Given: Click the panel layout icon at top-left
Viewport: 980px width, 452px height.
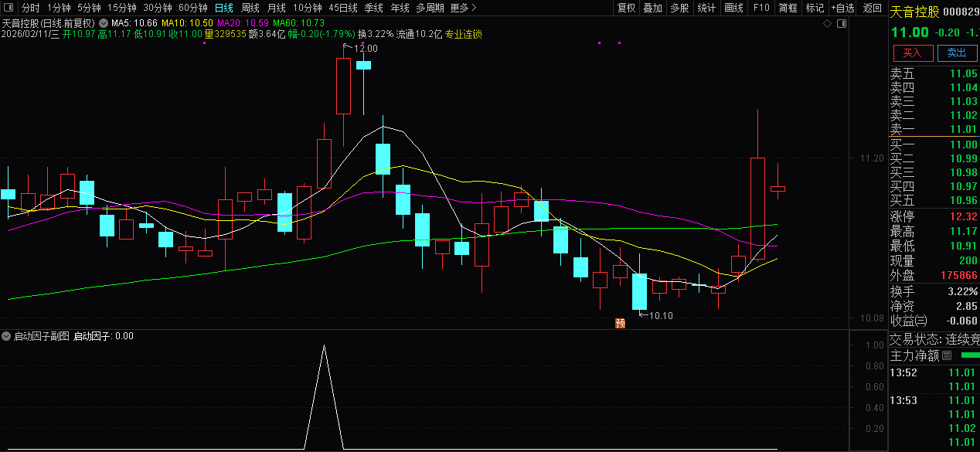Looking at the screenshot, I should 8,8.
